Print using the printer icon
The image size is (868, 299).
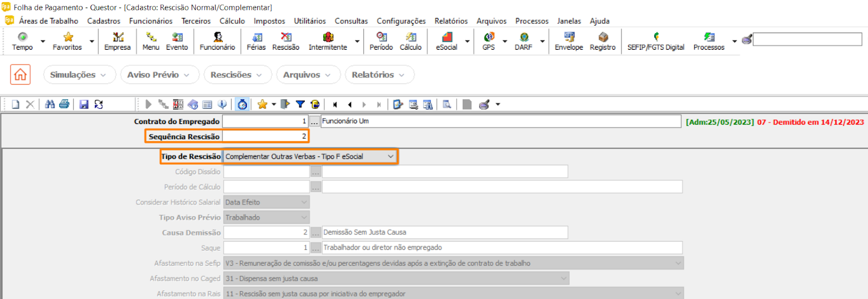[65, 105]
